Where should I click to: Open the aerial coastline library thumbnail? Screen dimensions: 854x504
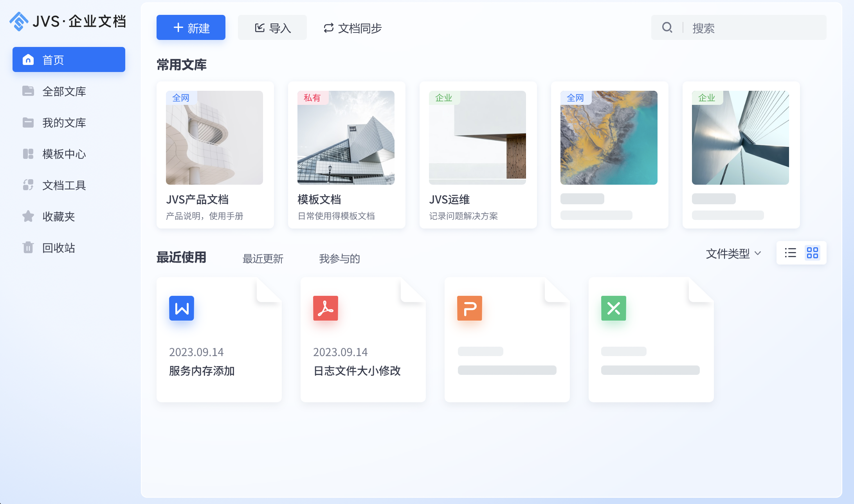coord(609,138)
